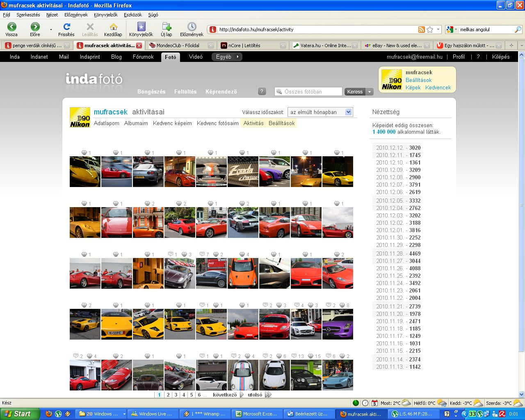Open the Zonda script logo thumbnail
This screenshot has width=525, height=420.
(243, 171)
